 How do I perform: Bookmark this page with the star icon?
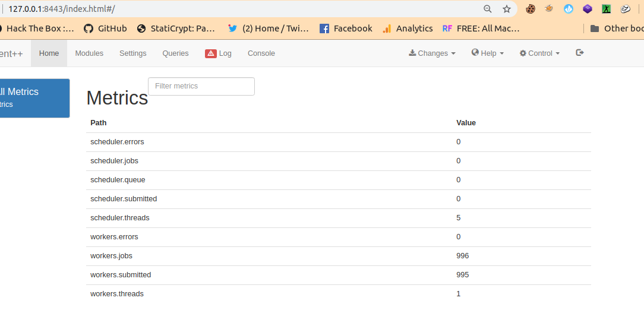click(506, 9)
